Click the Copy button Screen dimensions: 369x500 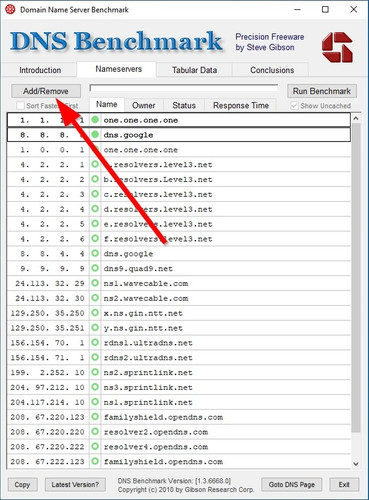pyautogui.click(x=22, y=484)
